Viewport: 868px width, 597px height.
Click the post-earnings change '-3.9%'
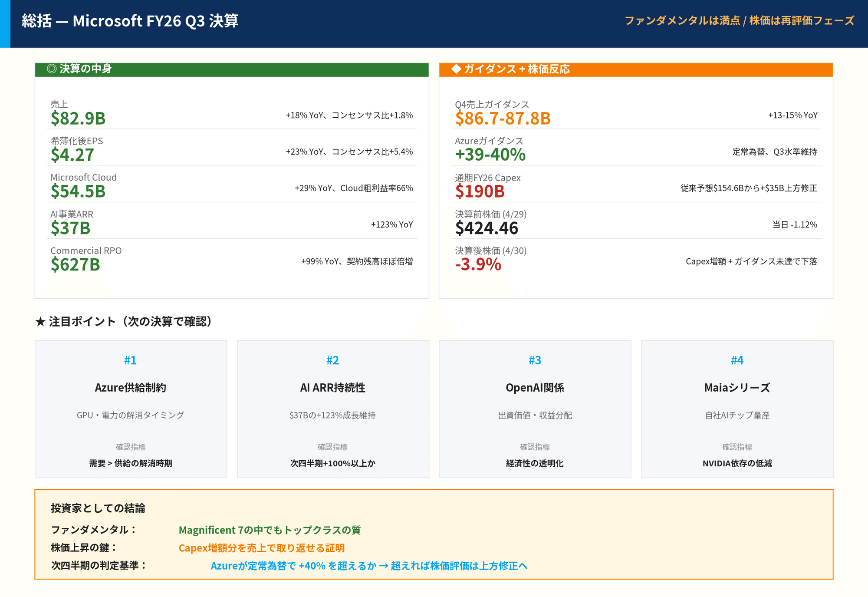478,264
